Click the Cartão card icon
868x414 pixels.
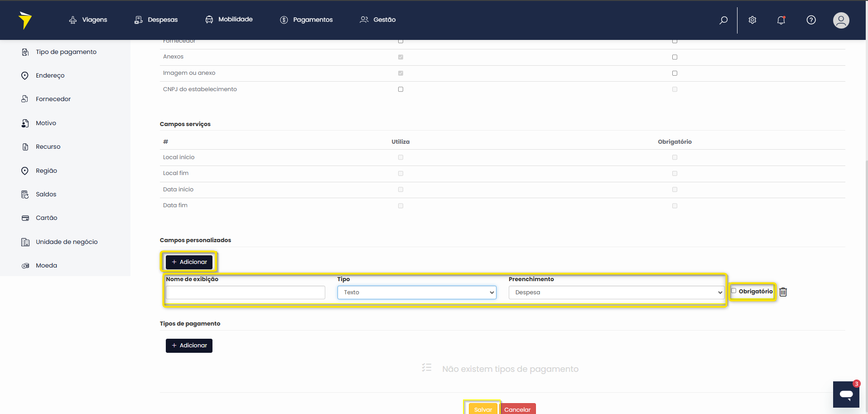coord(25,218)
